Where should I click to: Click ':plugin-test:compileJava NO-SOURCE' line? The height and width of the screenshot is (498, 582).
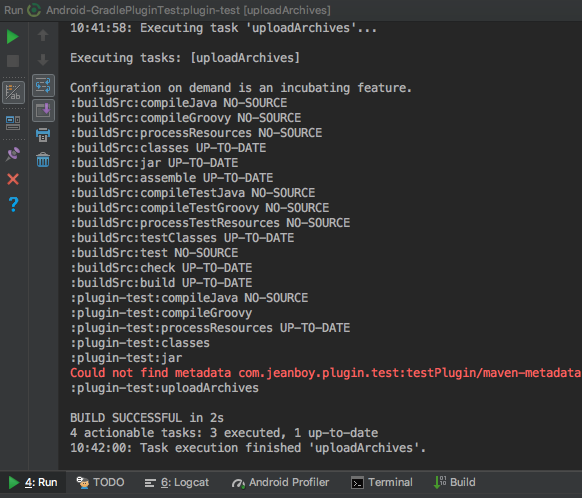point(189,298)
